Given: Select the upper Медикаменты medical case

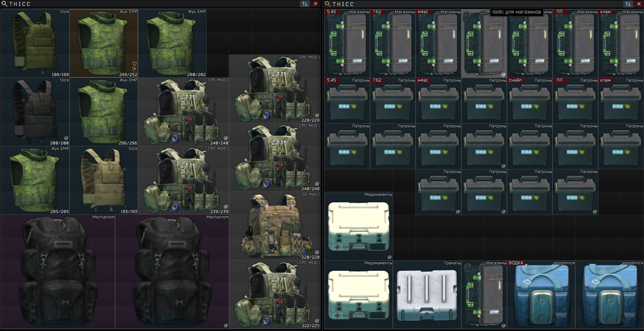Looking at the screenshot, I should pyautogui.click(x=358, y=226).
